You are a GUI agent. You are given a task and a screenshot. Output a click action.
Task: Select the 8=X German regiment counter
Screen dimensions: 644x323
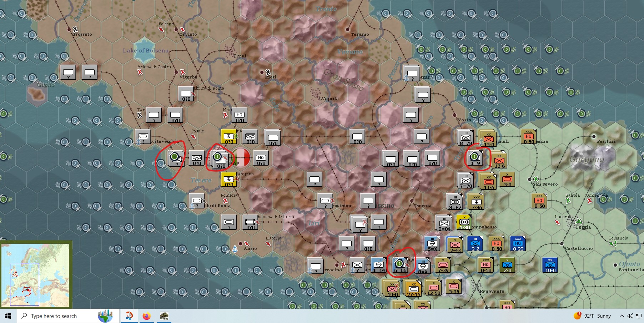[x=423, y=266]
